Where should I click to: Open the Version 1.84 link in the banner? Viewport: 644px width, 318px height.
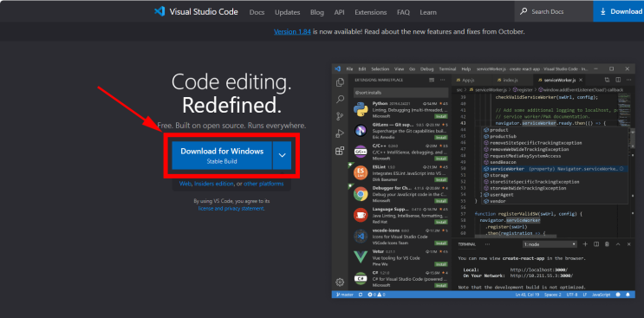[x=292, y=31]
